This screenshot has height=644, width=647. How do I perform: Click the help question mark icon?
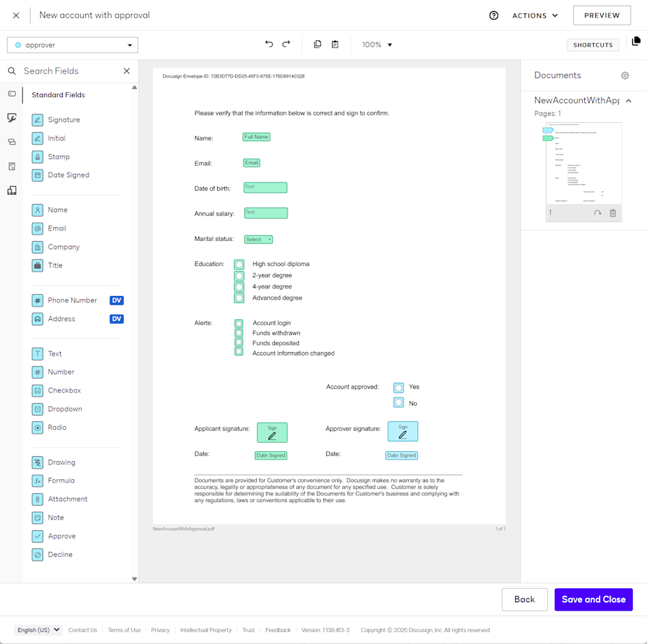point(494,15)
